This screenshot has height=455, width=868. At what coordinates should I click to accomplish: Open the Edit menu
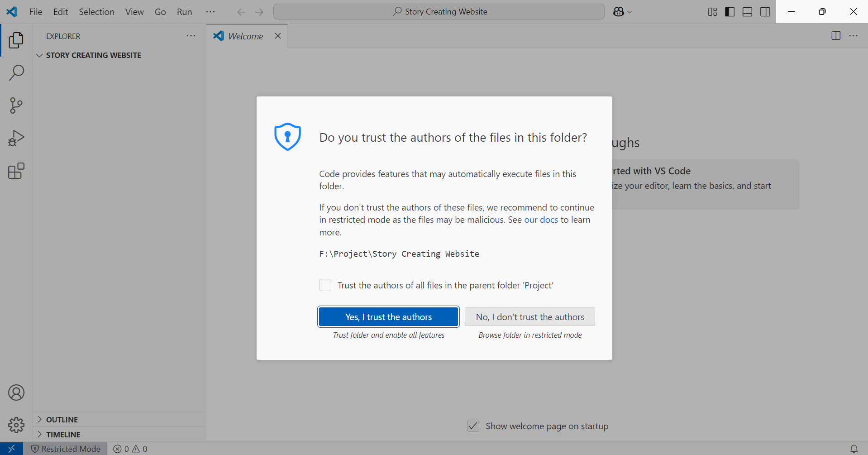[x=61, y=12]
